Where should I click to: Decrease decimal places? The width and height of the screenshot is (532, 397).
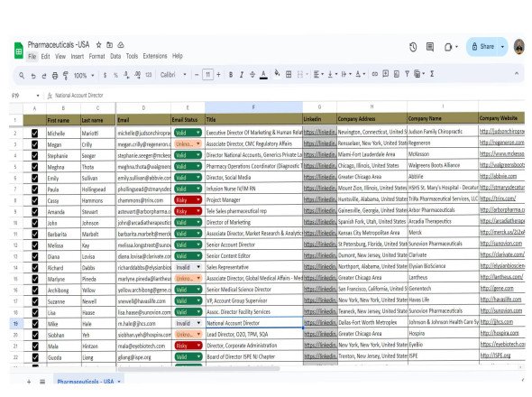pos(126,75)
